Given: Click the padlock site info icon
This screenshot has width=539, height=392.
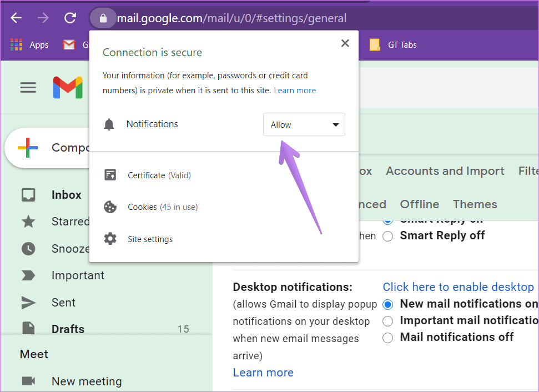Looking at the screenshot, I should (x=103, y=18).
